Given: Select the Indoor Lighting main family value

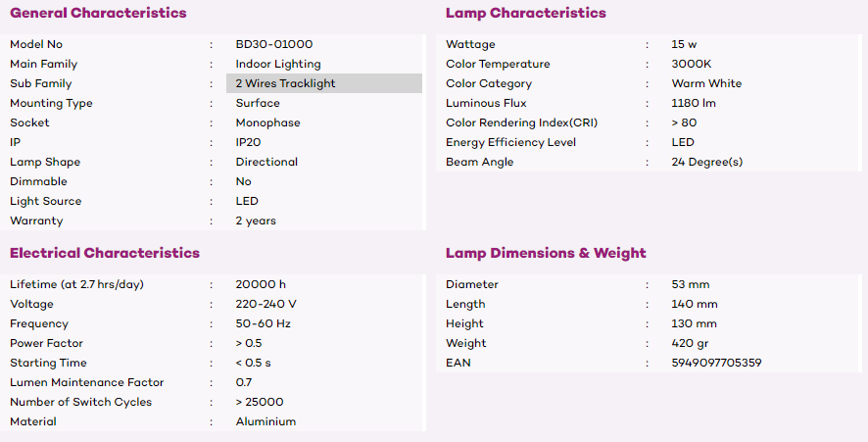Looking at the screenshot, I should pos(278,64).
